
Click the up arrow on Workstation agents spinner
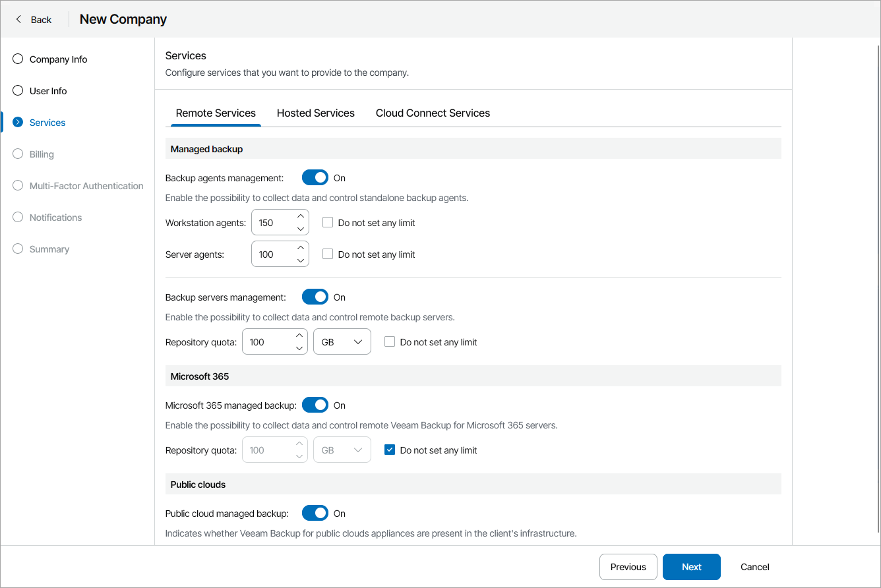[x=300, y=216]
